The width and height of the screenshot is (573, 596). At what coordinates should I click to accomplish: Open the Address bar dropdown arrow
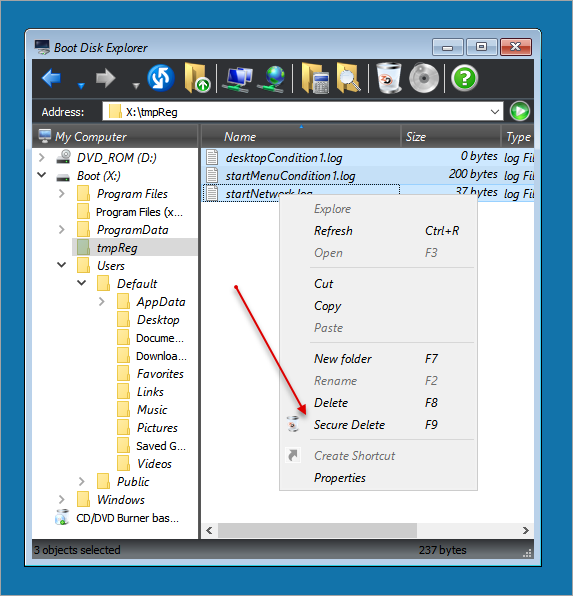pyautogui.click(x=495, y=112)
